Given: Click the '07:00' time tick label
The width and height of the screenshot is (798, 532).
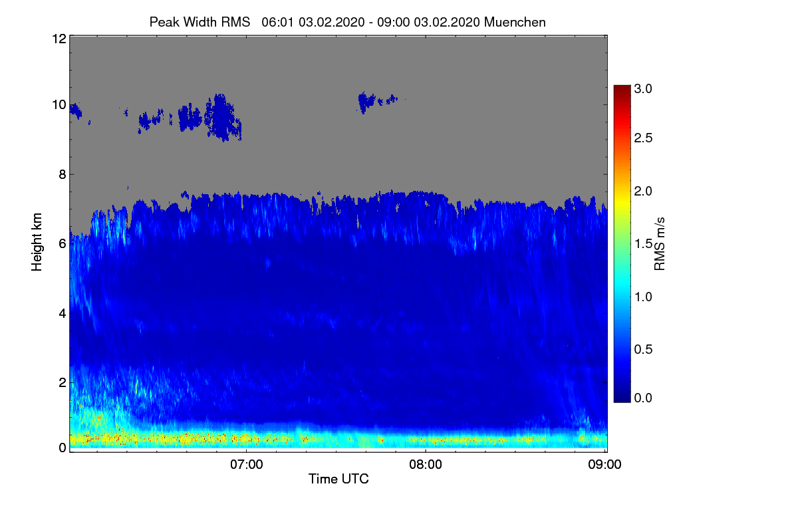Looking at the screenshot, I should coord(246,465).
